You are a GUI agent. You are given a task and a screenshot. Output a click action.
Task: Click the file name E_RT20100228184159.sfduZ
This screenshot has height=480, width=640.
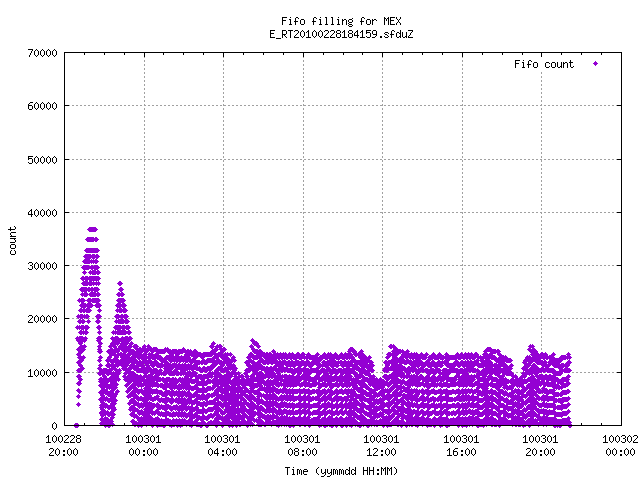click(341, 34)
